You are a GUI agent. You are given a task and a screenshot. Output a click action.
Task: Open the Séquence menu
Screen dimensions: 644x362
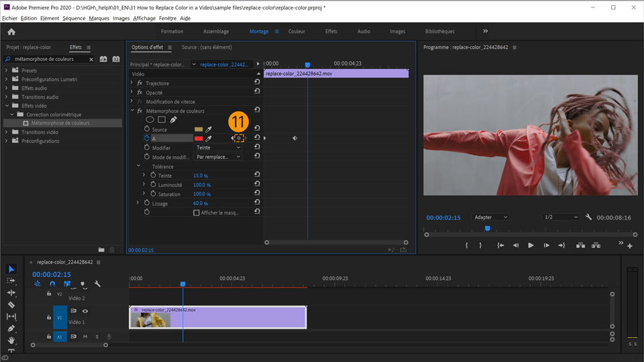(x=74, y=18)
